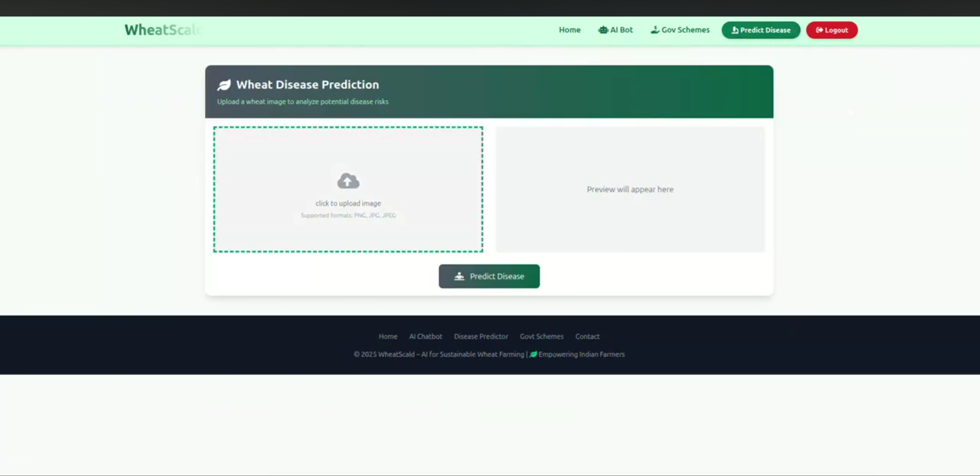The image size is (980, 476).
Task: Click the Wheat Disease Prediction heading
Action: click(x=307, y=84)
